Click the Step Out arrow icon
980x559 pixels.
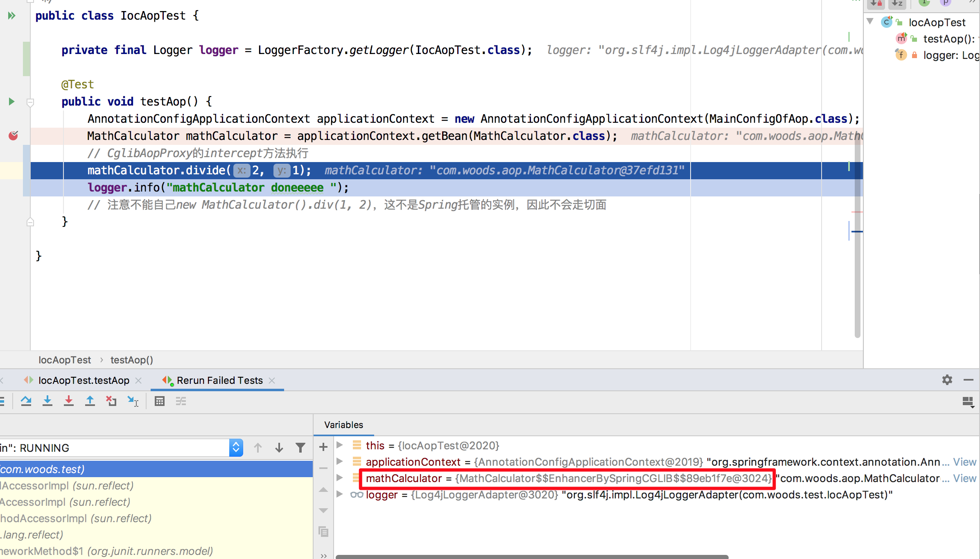pos(90,401)
